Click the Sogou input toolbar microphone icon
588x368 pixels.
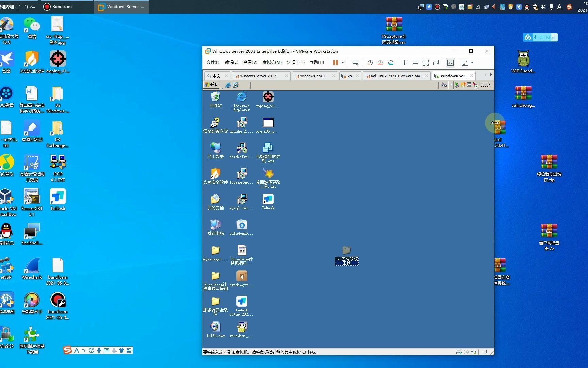point(99,350)
